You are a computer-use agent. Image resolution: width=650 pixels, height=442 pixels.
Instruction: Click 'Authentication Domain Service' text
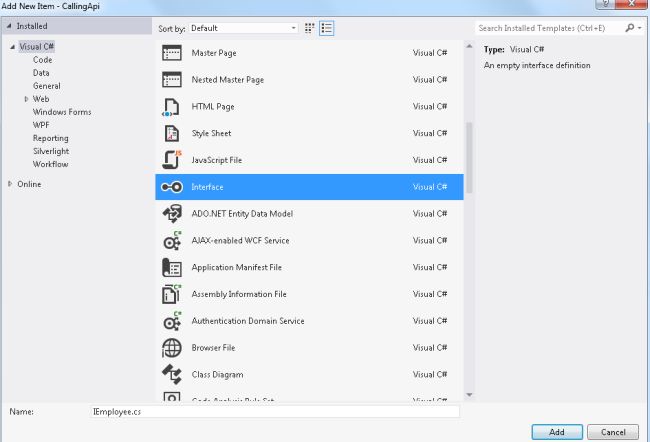[x=248, y=321]
